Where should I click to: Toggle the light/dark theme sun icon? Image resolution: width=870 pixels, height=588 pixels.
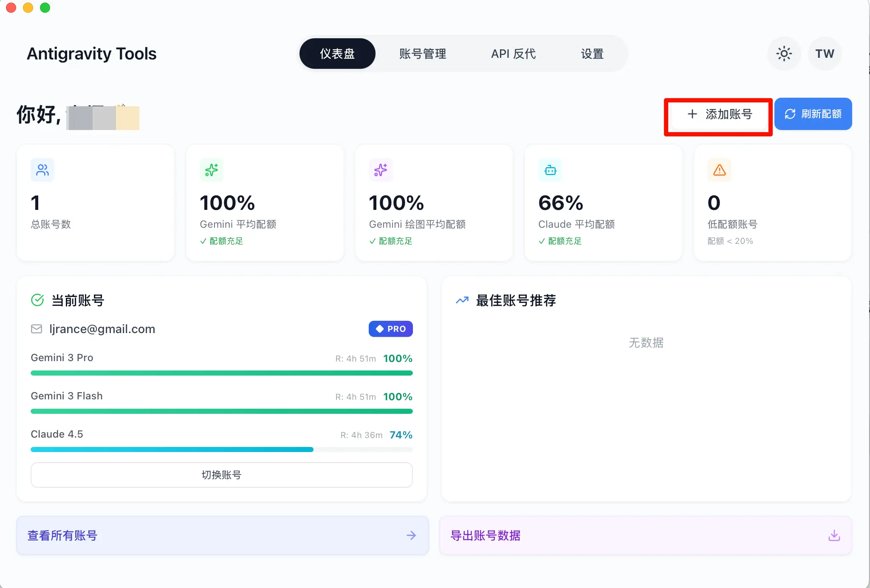pyautogui.click(x=784, y=54)
